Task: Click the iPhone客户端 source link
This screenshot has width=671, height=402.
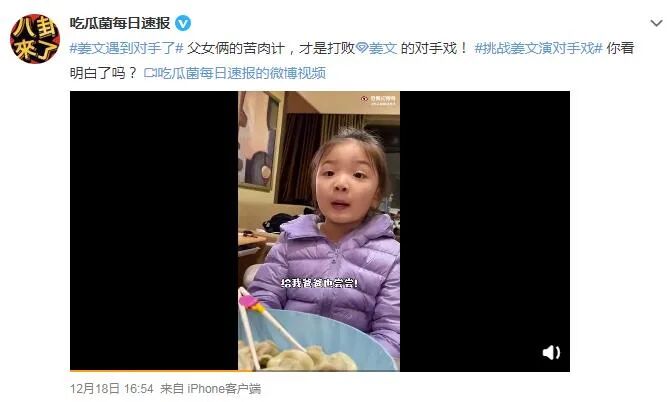Action: 224,389
